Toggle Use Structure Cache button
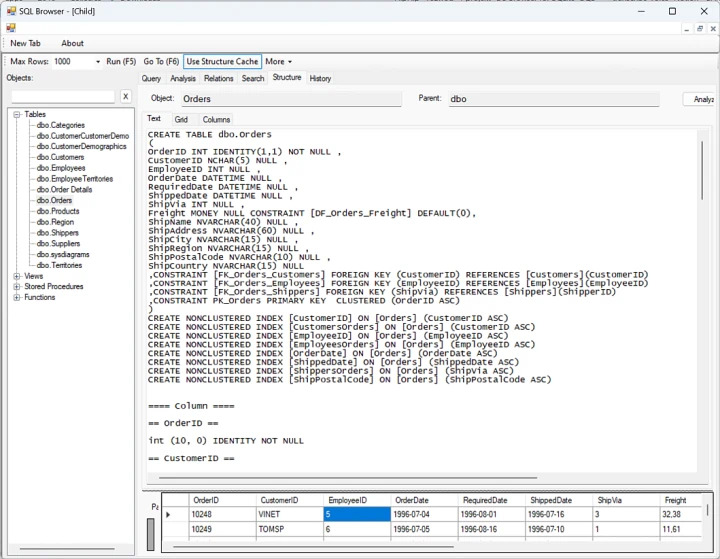 222,62
